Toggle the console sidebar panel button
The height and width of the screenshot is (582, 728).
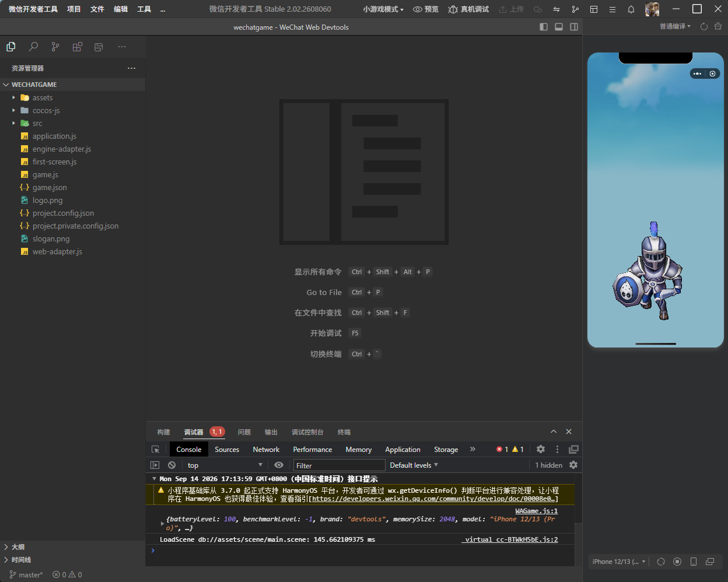[x=155, y=465]
